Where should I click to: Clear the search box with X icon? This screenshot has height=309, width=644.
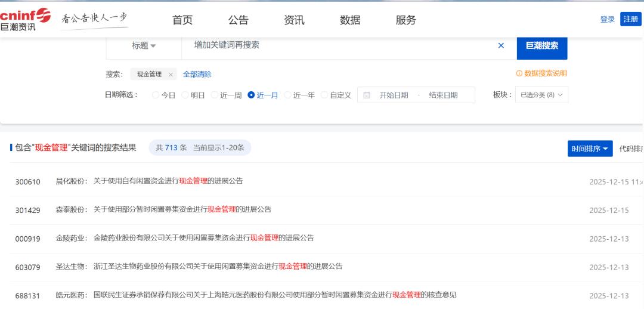501,45
